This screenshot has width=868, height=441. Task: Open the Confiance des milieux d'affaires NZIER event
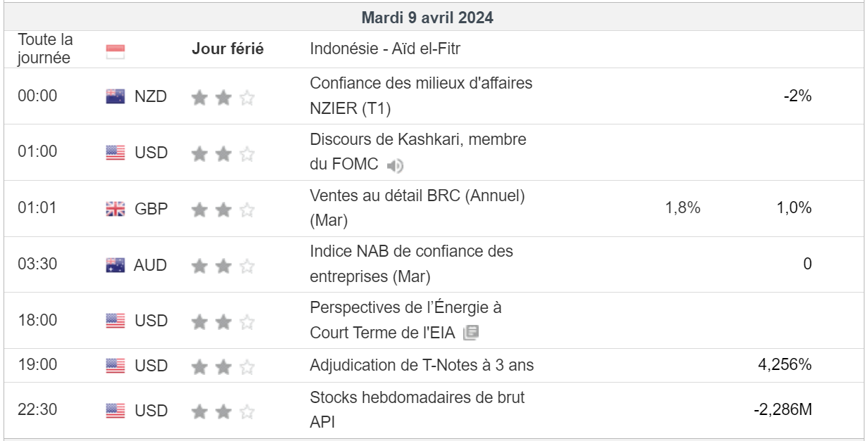point(420,96)
